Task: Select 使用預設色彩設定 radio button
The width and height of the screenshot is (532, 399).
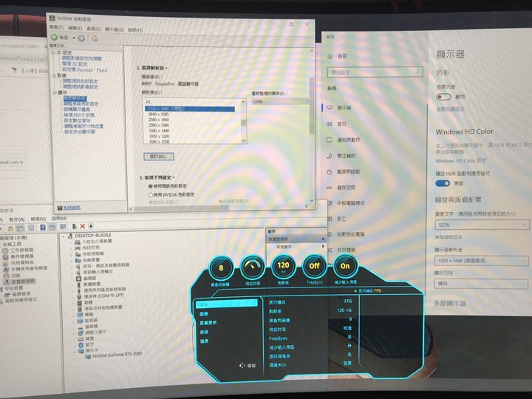Action: click(150, 186)
